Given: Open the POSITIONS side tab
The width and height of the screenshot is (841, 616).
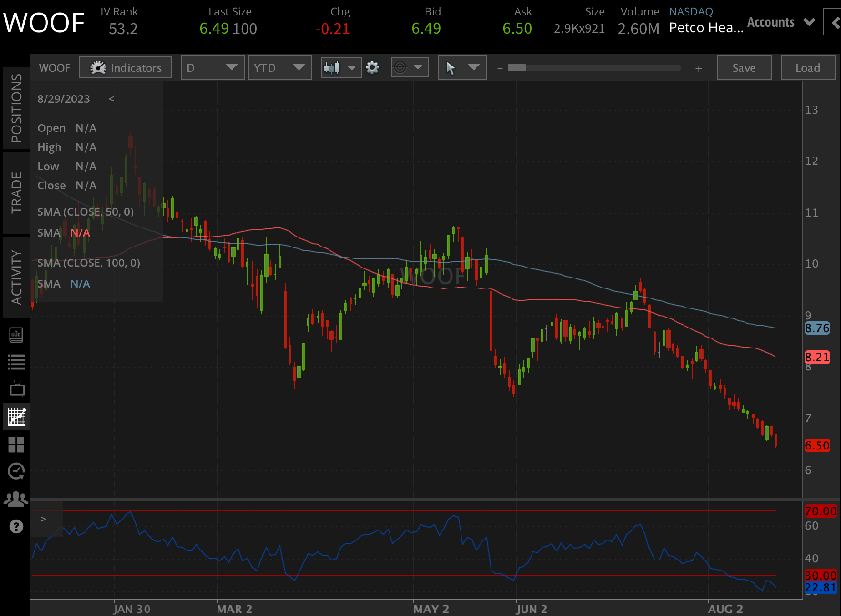Looking at the screenshot, I should coord(16,108).
